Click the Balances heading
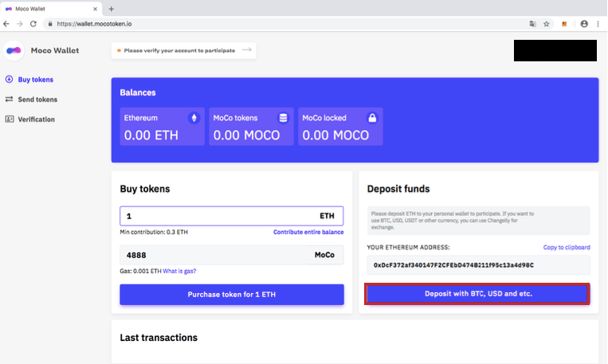 point(138,92)
